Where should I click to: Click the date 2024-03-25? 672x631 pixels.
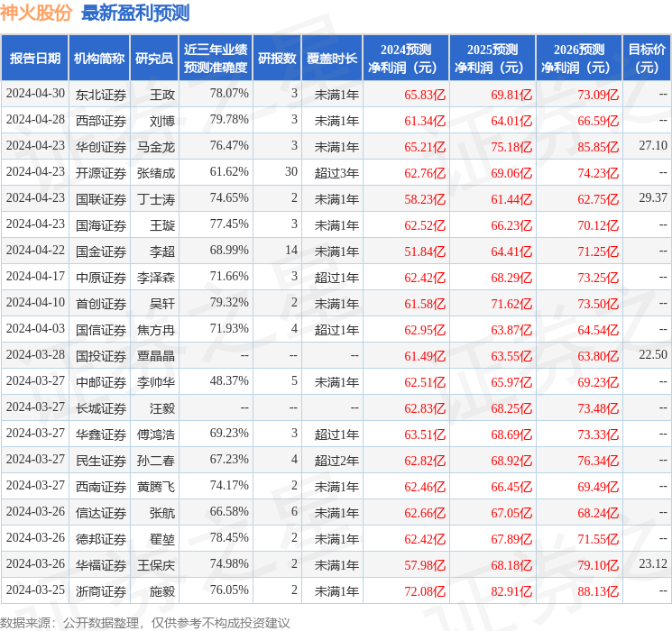(35, 590)
